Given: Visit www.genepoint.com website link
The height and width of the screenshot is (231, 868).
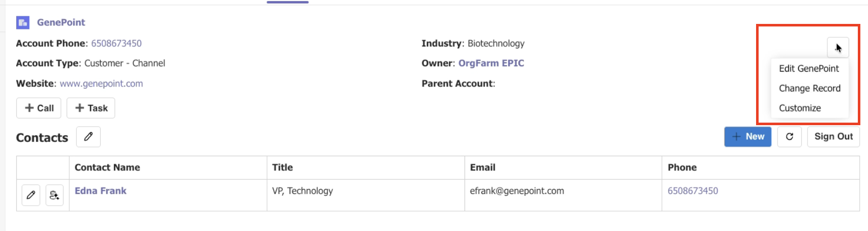Looking at the screenshot, I should coord(101,83).
